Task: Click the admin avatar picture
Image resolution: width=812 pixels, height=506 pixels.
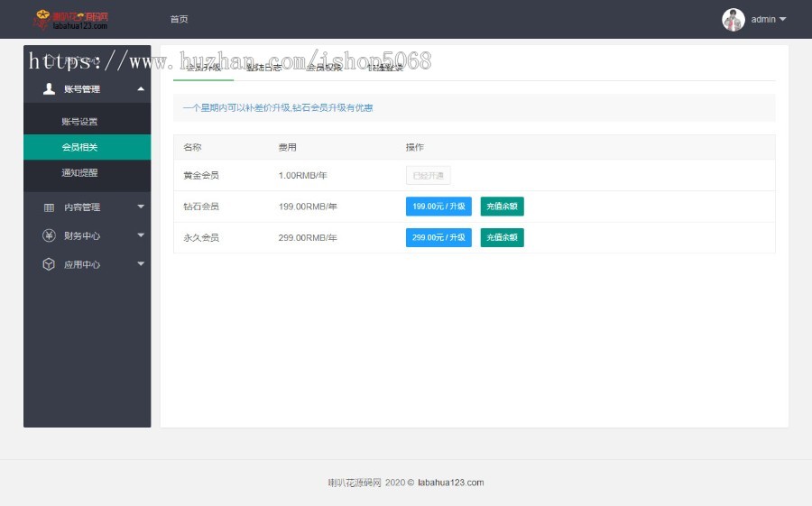Action: point(733,19)
